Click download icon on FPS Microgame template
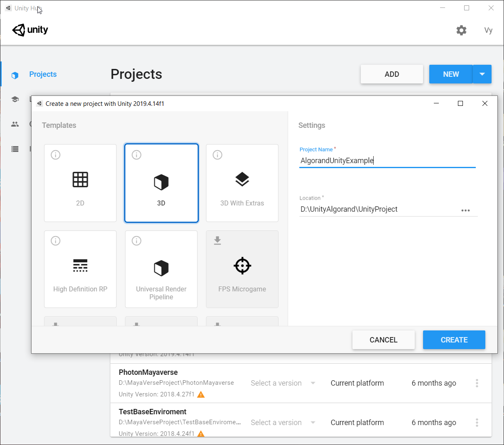Viewport: 504px width, 445px height. [x=218, y=241]
